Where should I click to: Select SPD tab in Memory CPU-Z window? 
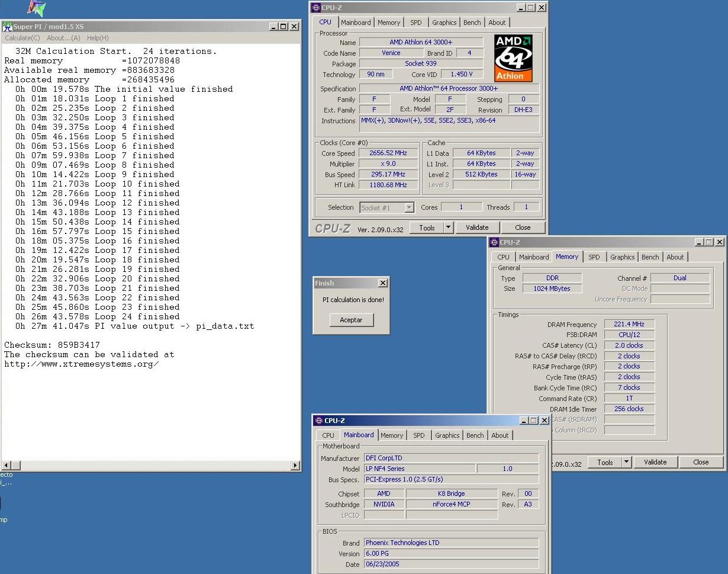tap(594, 257)
